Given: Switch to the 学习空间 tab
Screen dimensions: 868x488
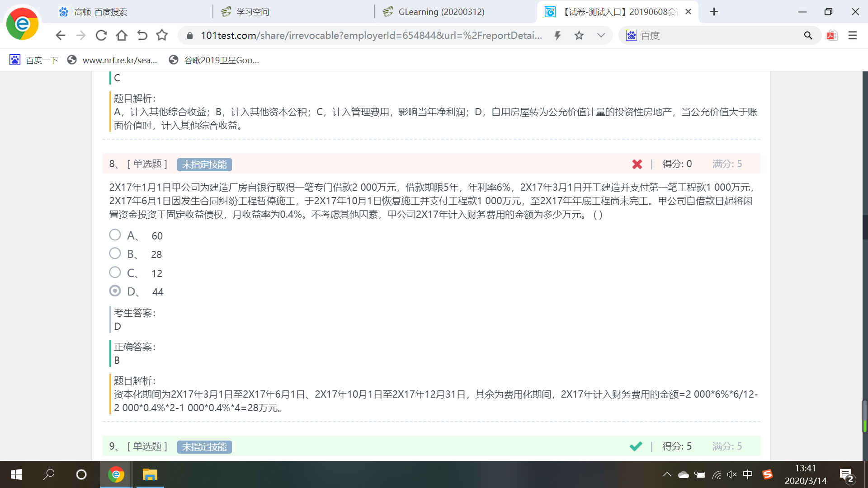Looking at the screenshot, I should point(252,12).
